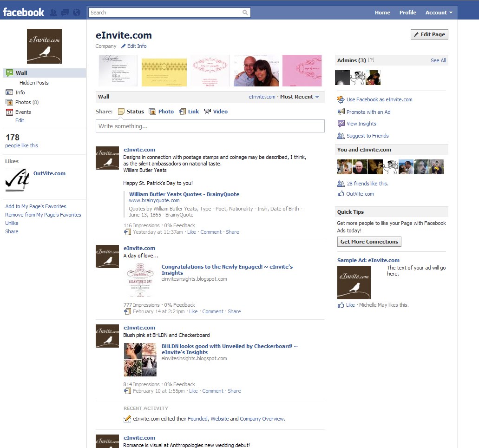479x448 pixels.
Task: Click Get More Connections button
Action: click(x=369, y=242)
